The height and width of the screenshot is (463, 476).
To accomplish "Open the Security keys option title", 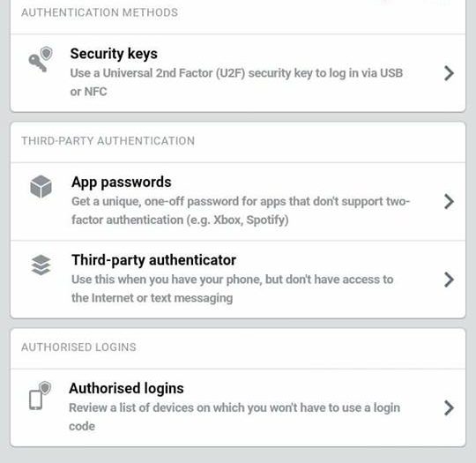I will point(114,54).
